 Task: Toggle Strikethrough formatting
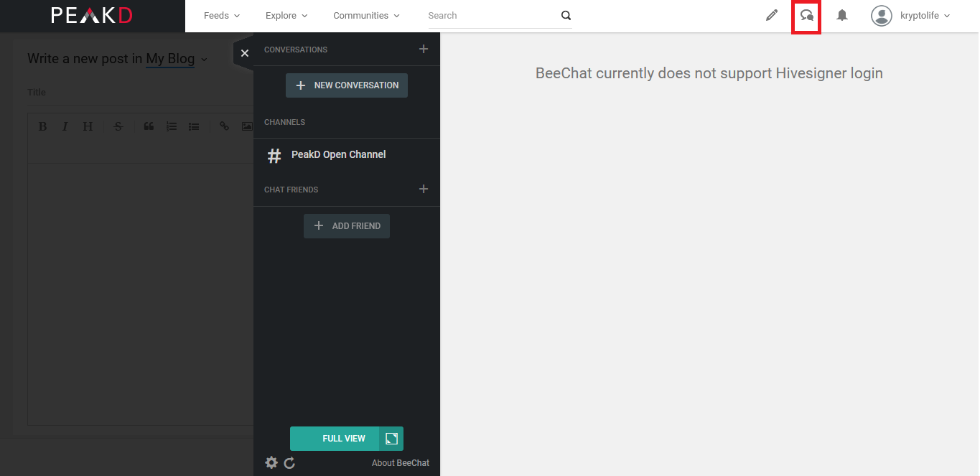coord(118,126)
